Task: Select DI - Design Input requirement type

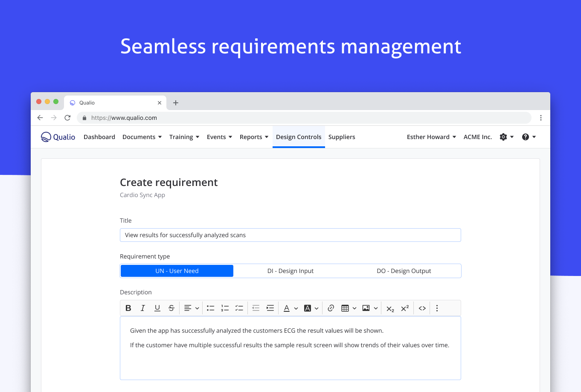Action: 290,271
